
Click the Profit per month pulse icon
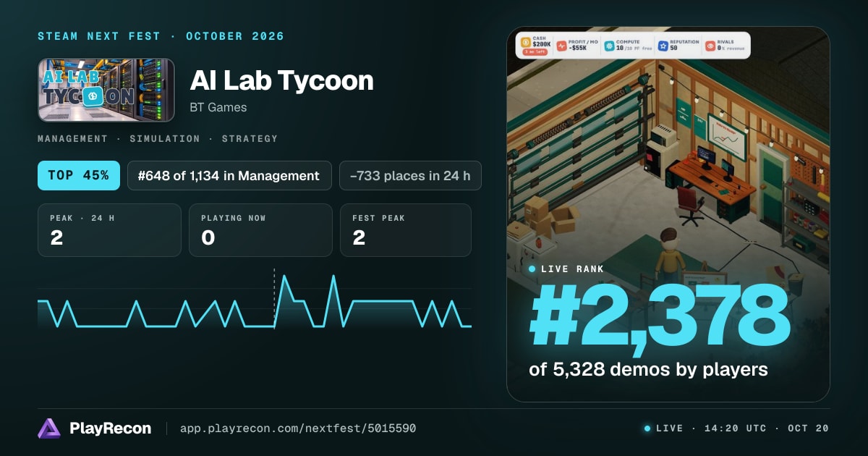click(x=562, y=46)
